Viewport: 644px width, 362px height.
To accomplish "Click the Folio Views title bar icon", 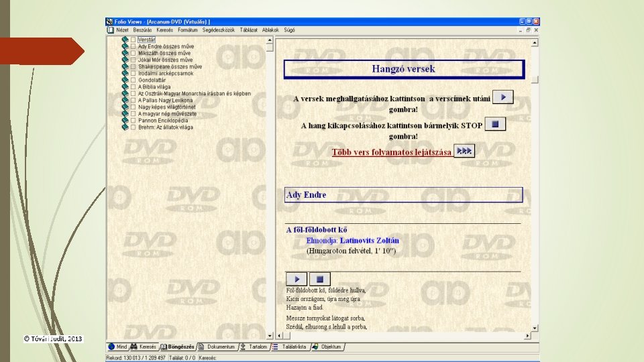I will pyautogui.click(x=109, y=21).
